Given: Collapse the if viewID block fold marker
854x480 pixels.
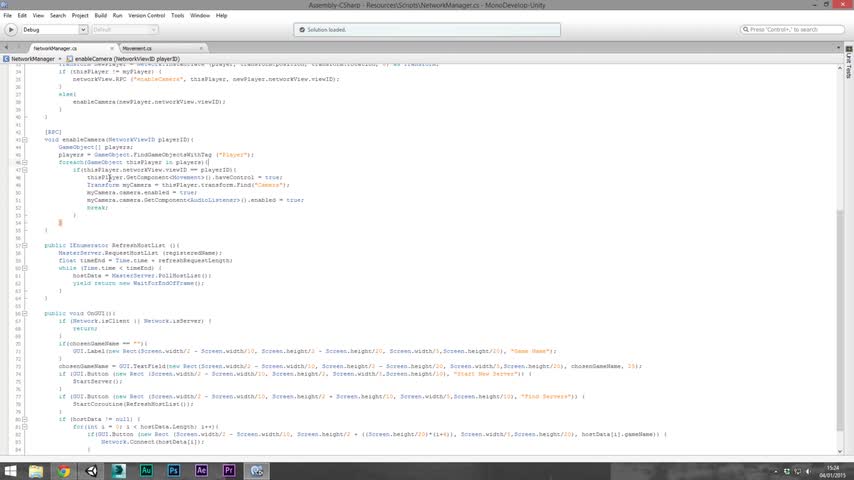Looking at the screenshot, I should [x=25, y=170].
